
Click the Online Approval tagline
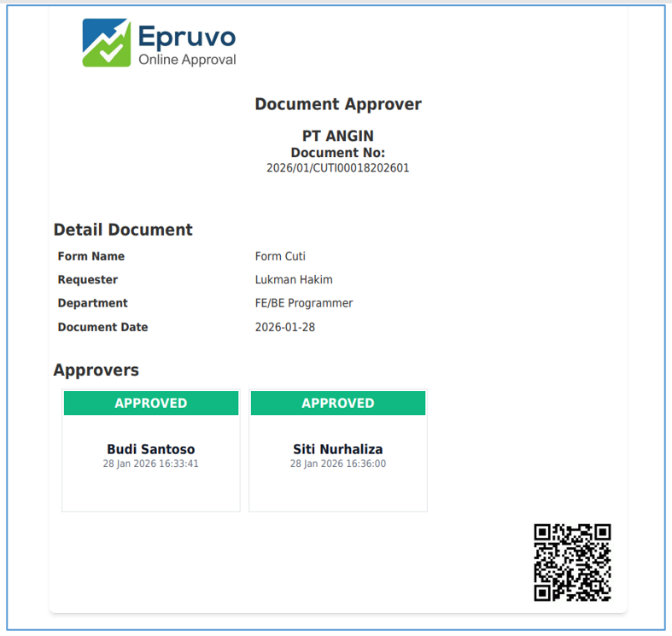click(x=187, y=60)
